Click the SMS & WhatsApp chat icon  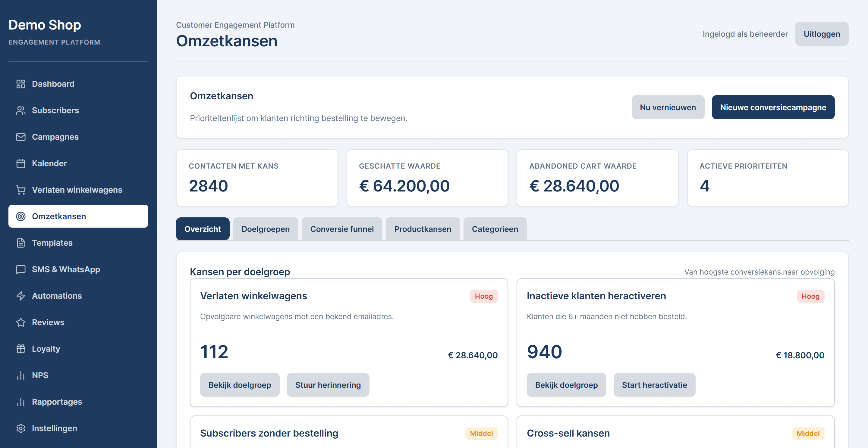20,269
